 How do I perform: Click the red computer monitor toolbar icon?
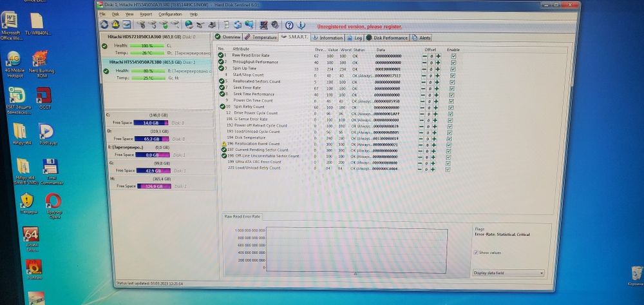coord(263,25)
